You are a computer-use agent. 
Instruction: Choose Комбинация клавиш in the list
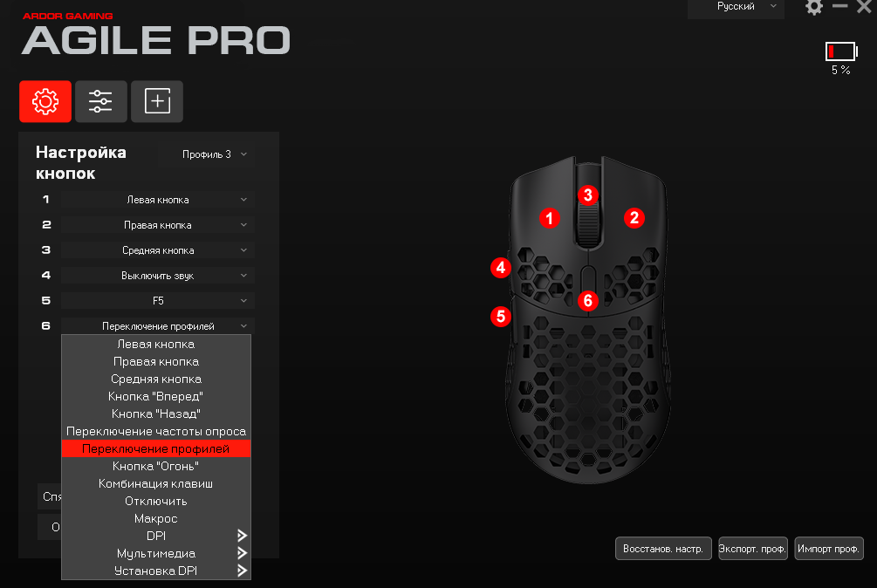[x=156, y=483]
